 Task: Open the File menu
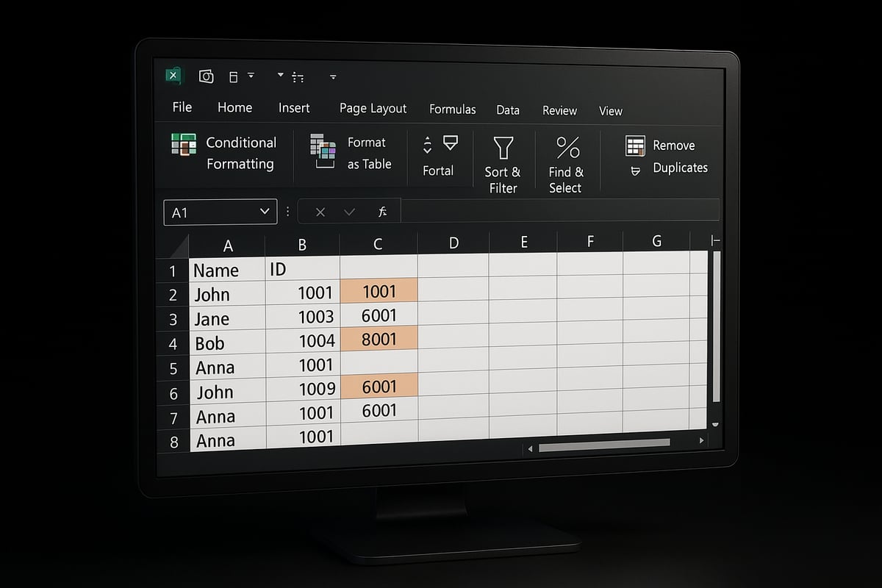pos(182,107)
